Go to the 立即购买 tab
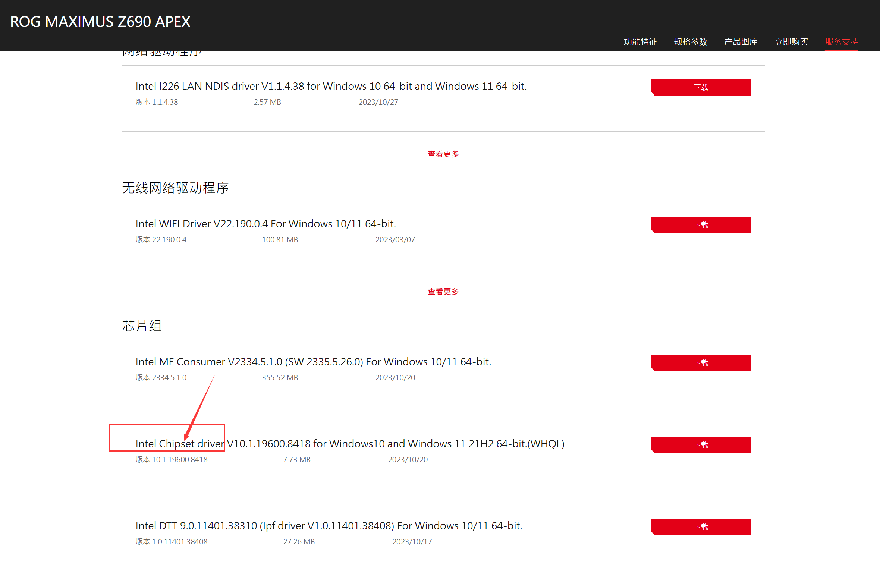880x588 pixels. (x=791, y=42)
